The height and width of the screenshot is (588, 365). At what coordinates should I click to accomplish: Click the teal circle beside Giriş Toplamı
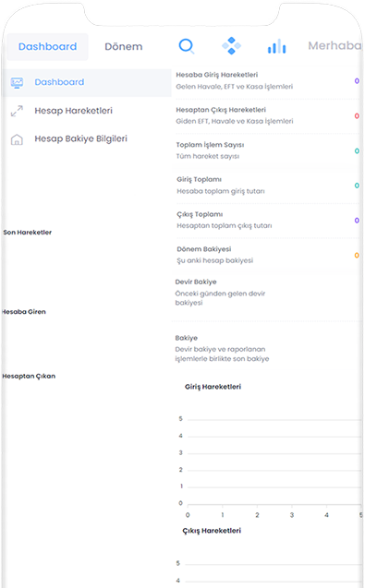[x=357, y=186]
